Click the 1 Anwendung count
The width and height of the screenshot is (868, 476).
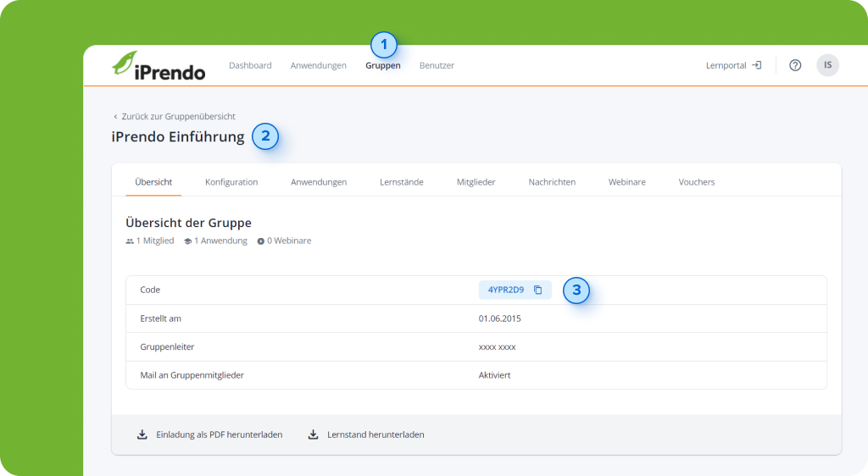click(221, 241)
